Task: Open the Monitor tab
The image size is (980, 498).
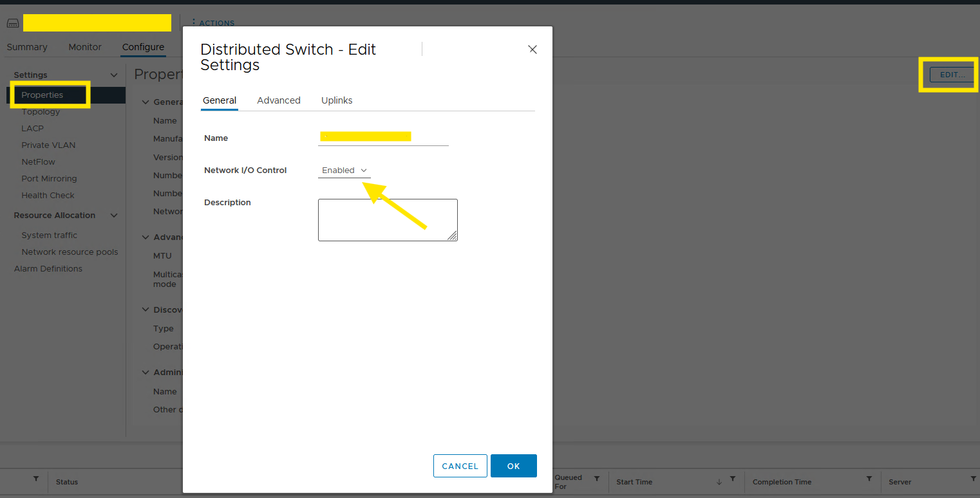Action: 85,47
